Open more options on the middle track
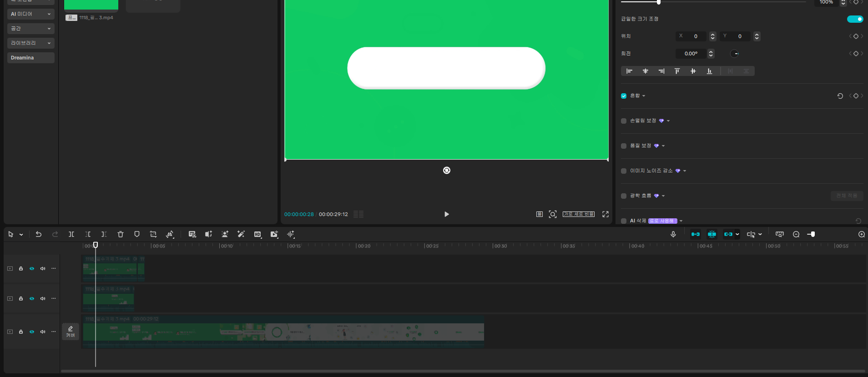Screen dimensions: 868x377 pyautogui.click(x=54, y=298)
